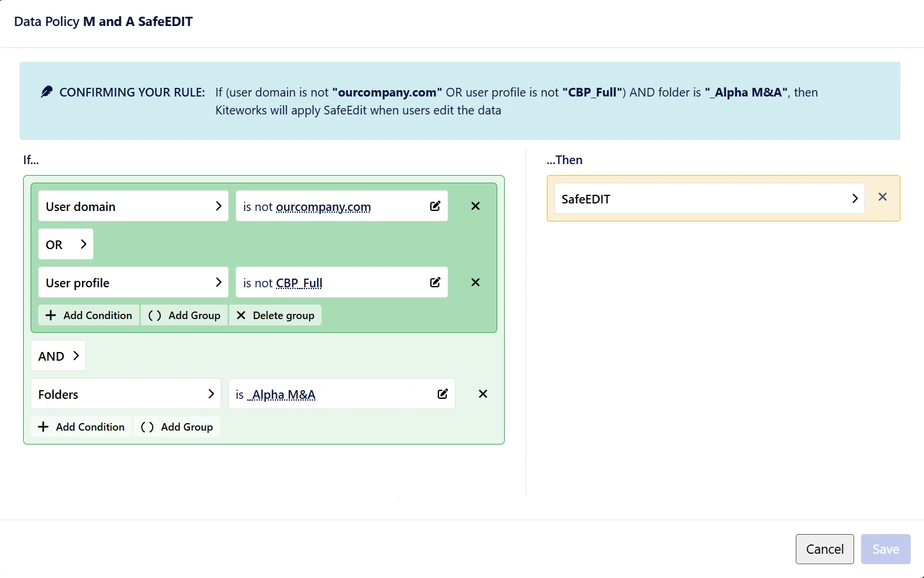Add Group below the Folders row
Screen dimensions: 924x578
pos(177,427)
